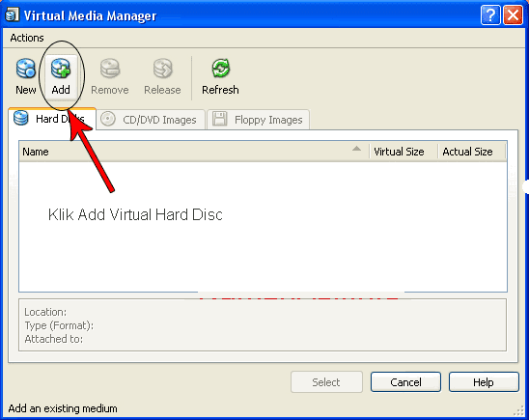The height and width of the screenshot is (420, 529).
Task: Click the Floppy Images diskette icon
Action: tap(220, 119)
